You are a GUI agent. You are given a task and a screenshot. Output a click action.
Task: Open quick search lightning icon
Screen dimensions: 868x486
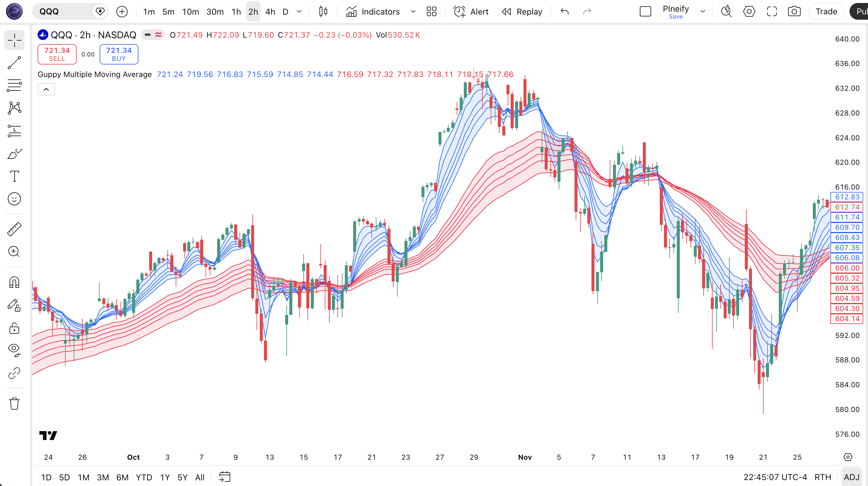click(727, 11)
